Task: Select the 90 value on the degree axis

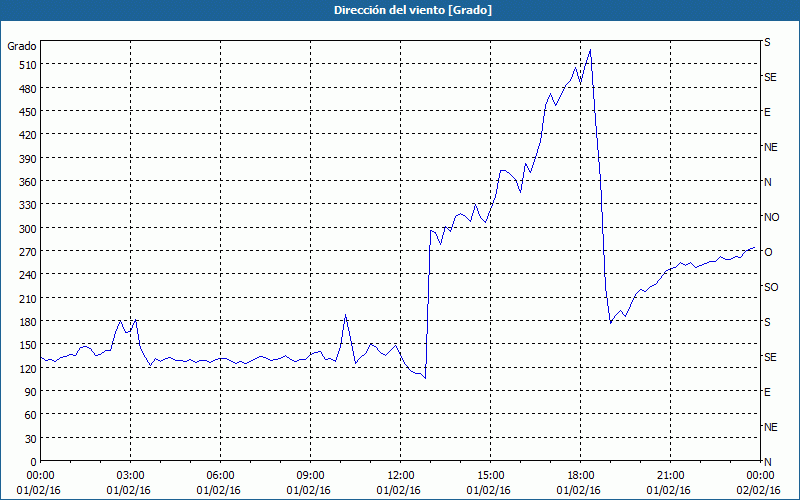Action: pos(31,392)
